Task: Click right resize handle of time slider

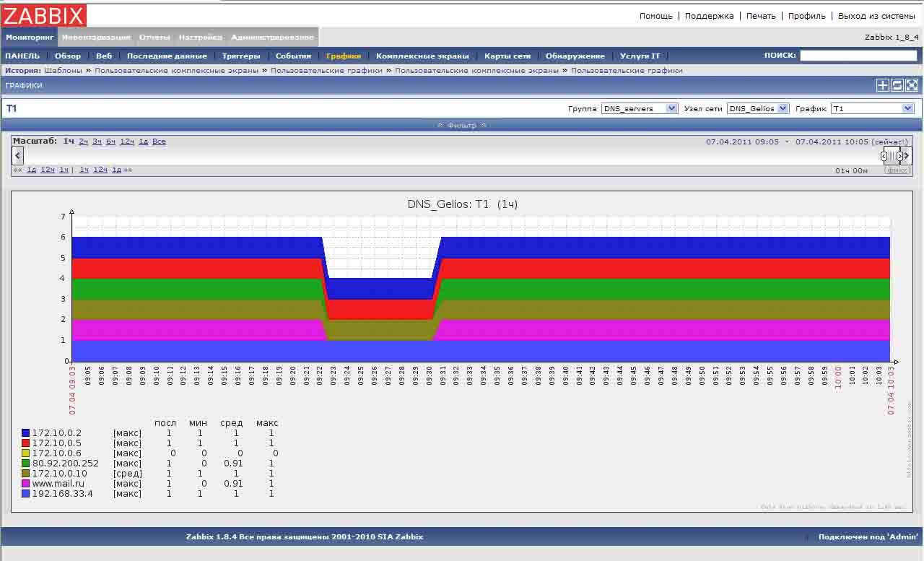Action: pos(899,156)
